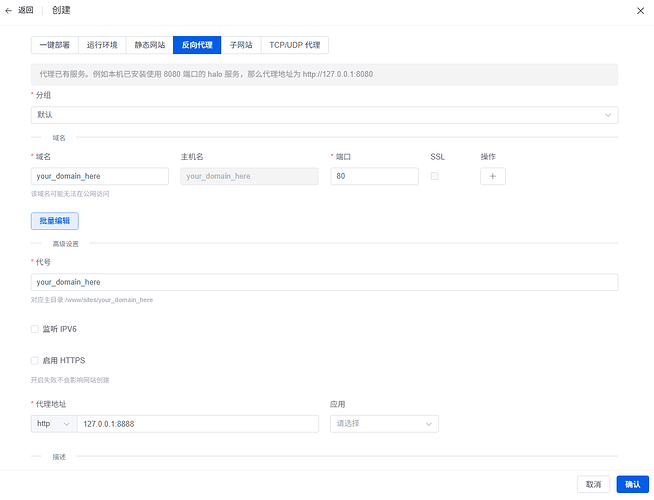Click the proxy address field 127.0.0.1:8888

[198, 424]
